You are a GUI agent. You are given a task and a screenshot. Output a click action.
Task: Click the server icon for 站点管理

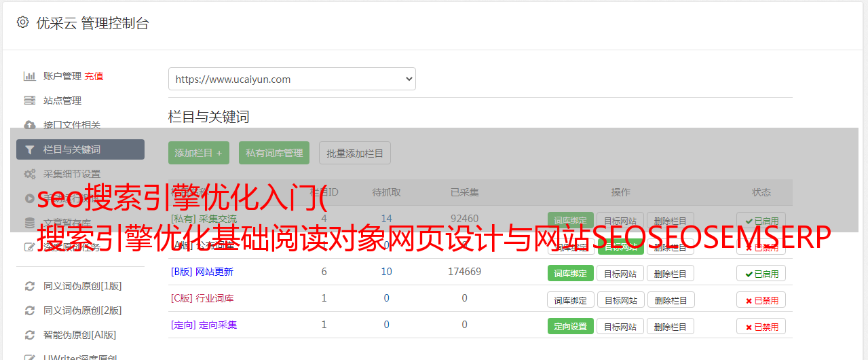tap(30, 101)
